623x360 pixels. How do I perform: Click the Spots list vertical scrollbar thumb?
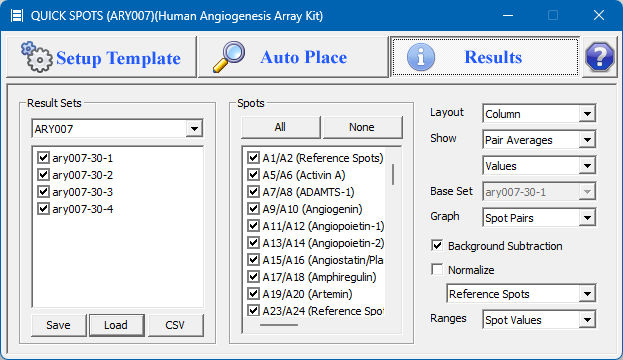[393, 174]
